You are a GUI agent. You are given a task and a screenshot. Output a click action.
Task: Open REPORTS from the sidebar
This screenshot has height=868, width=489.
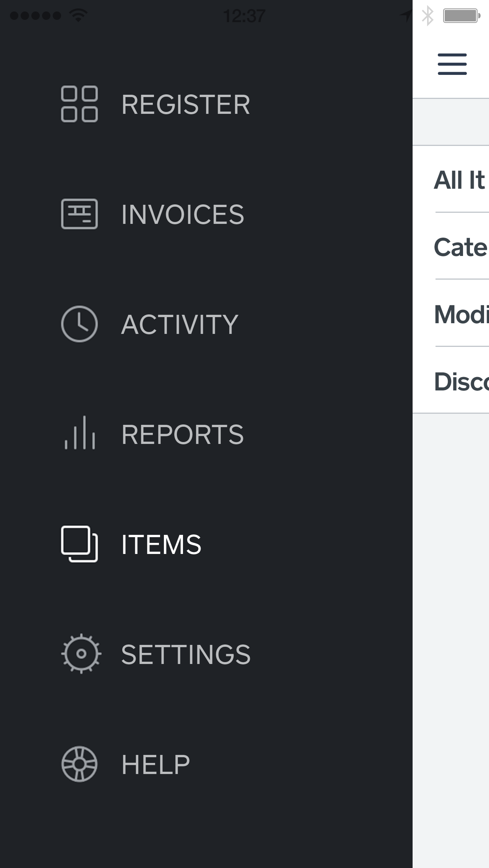click(x=183, y=434)
